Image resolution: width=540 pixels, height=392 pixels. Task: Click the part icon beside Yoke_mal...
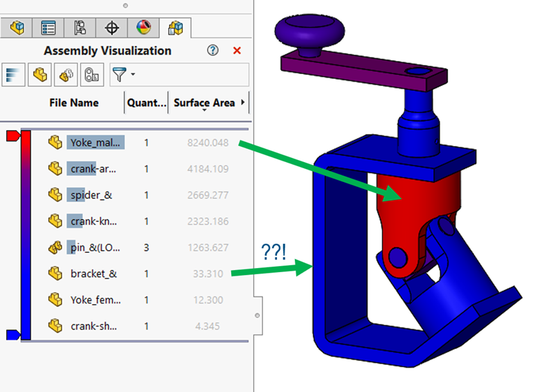click(x=55, y=142)
